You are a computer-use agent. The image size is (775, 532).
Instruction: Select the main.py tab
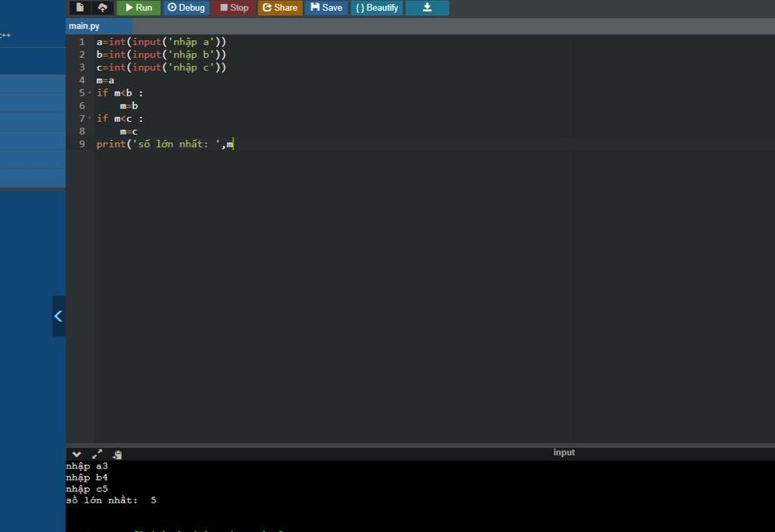click(x=98, y=26)
